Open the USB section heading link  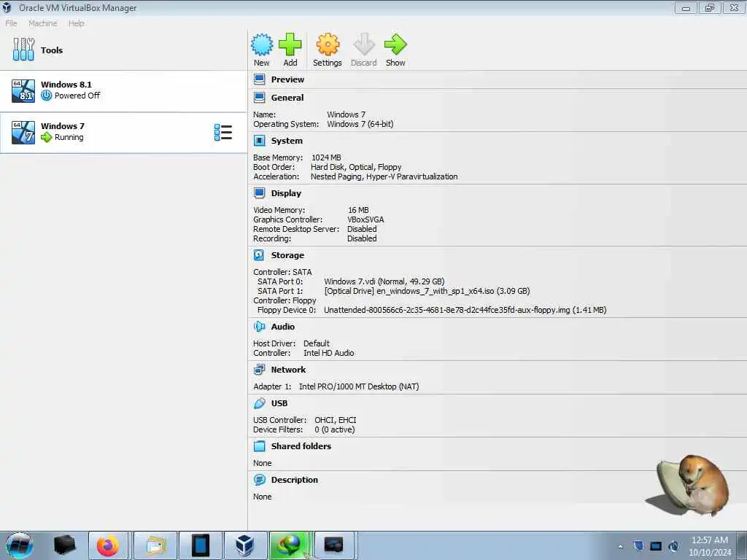(x=279, y=403)
